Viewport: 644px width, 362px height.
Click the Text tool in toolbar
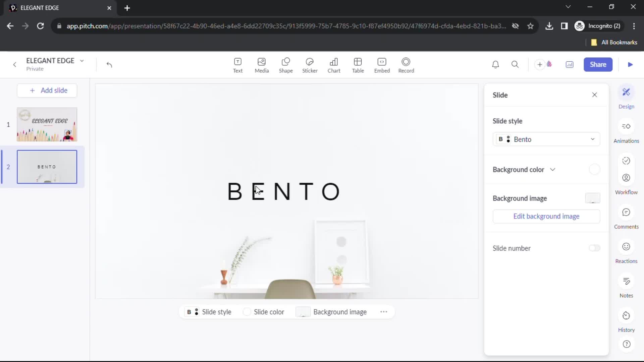(x=237, y=65)
